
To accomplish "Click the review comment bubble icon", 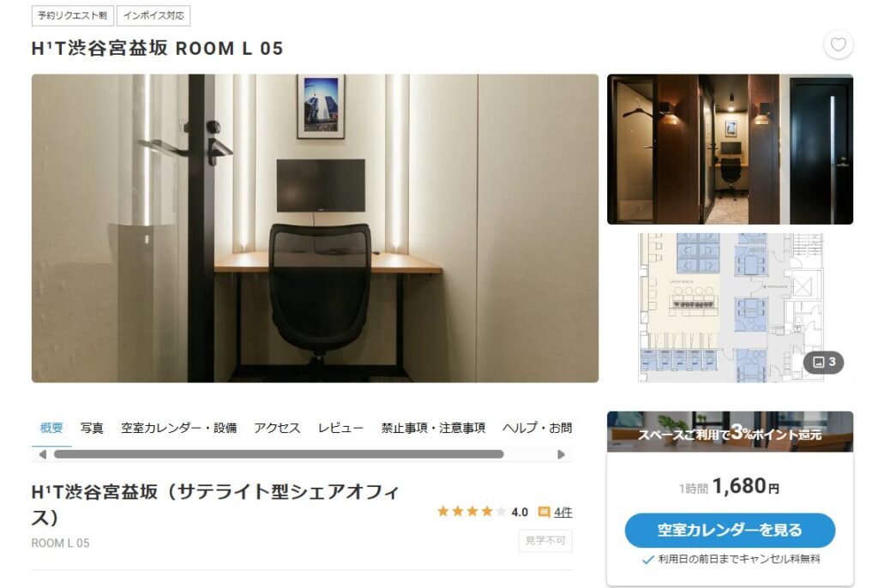I will (x=544, y=512).
